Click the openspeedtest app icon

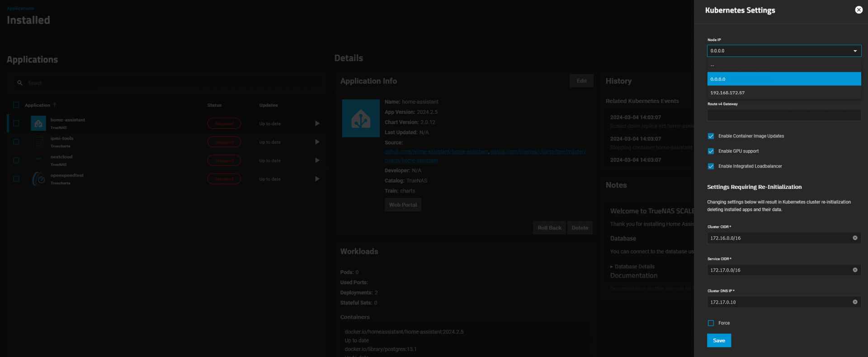click(38, 179)
